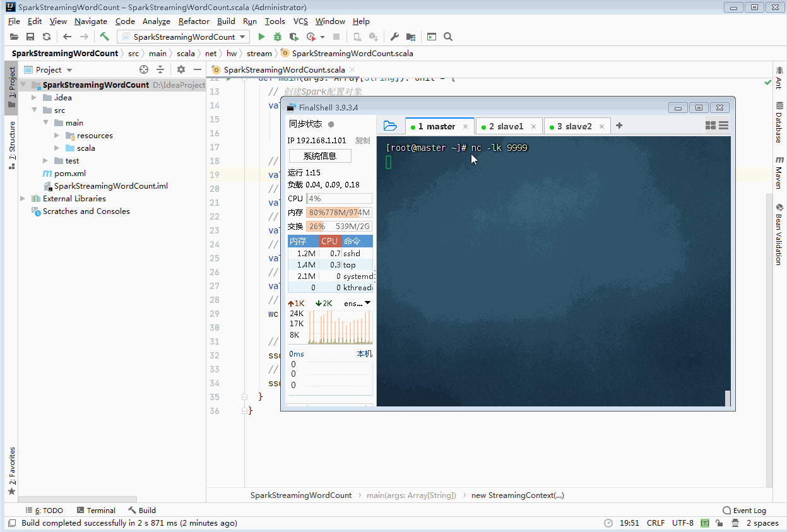The width and height of the screenshot is (787, 532).
Task: Switch to the '3 slave2' FinalShell tab
Action: (x=576, y=126)
